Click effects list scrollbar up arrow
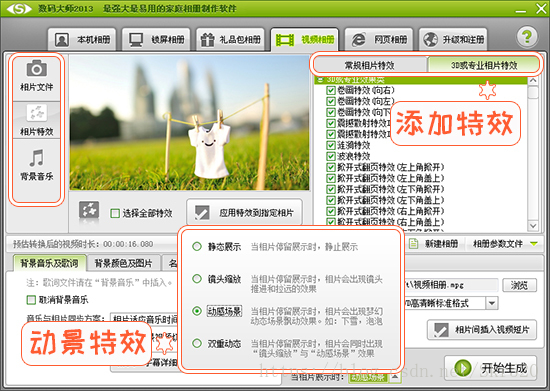Image resolution: width=550 pixels, height=391 pixels. (533, 80)
